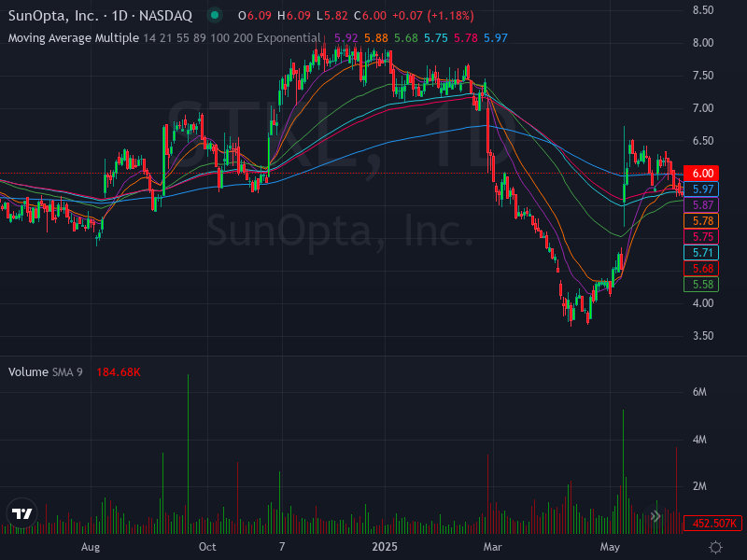This screenshot has width=747, height=560.
Task: Click the green market status dot
Action: tap(213, 15)
